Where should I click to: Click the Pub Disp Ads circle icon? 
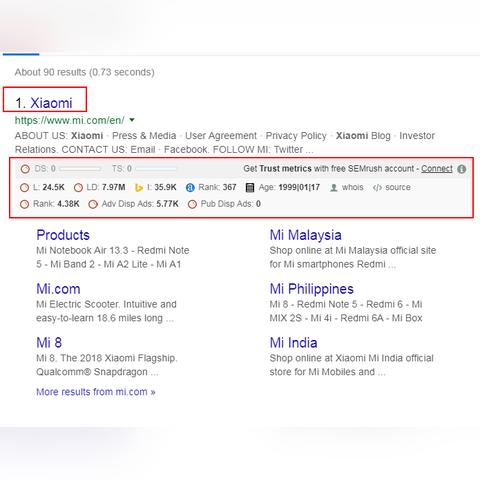(192, 204)
